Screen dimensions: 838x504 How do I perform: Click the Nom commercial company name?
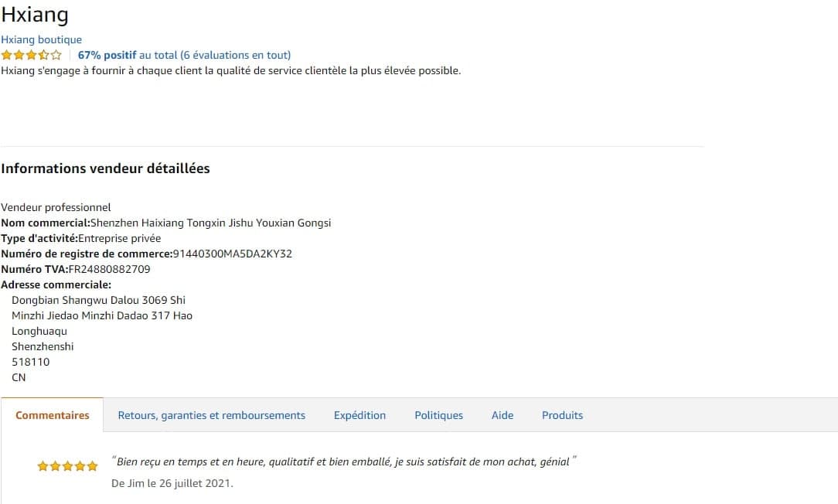point(210,223)
